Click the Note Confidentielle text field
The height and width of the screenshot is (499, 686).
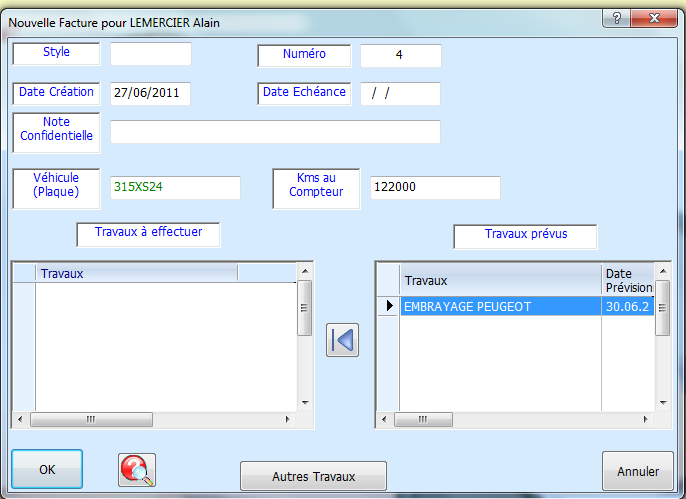coord(275,132)
